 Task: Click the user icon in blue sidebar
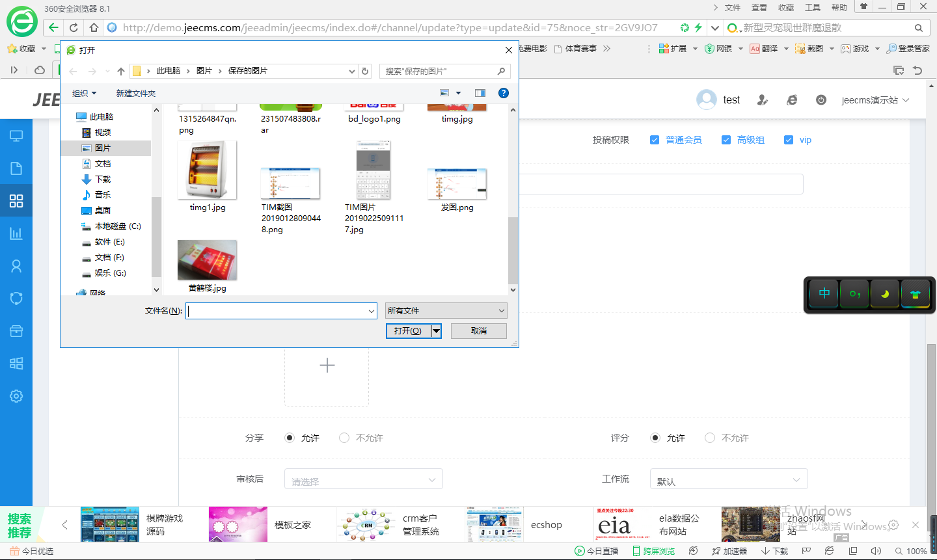click(16, 266)
